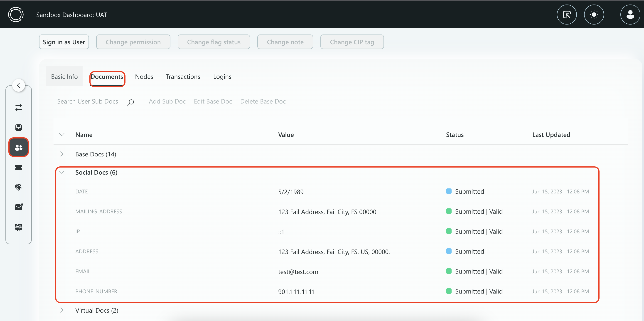Collapse the Social Docs (6) group
This screenshot has height=321, width=644.
pos(62,172)
